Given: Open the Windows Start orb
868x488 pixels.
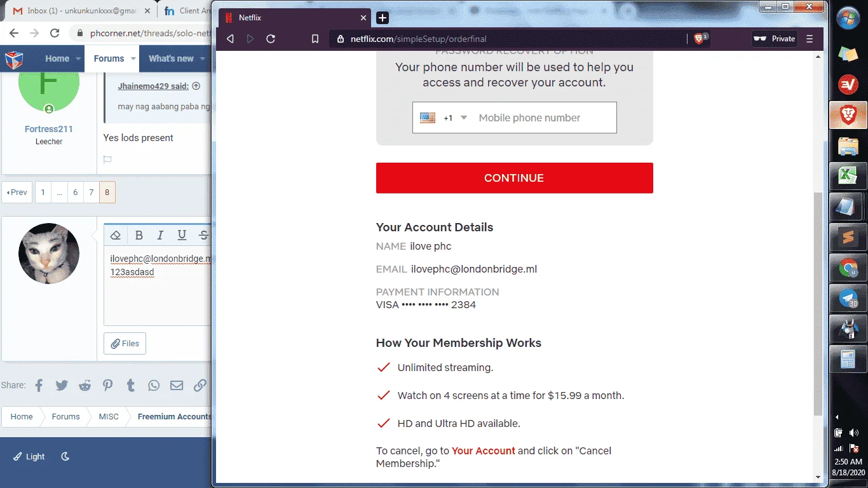Looking at the screenshot, I should click(x=848, y=18).
